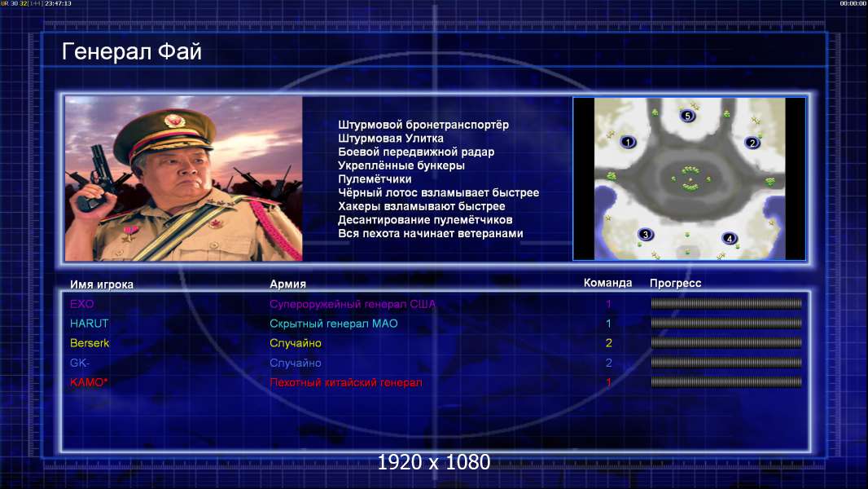Screen dimensions: 868x489
Task: Click the team number in EXO's row
Action: [x=608, y=303]
